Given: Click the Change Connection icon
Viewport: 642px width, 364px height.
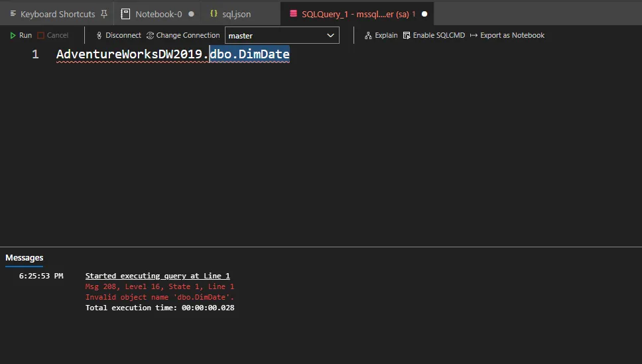Looking at the screenshot, I should pyautogui.click(x=151, y=36).
